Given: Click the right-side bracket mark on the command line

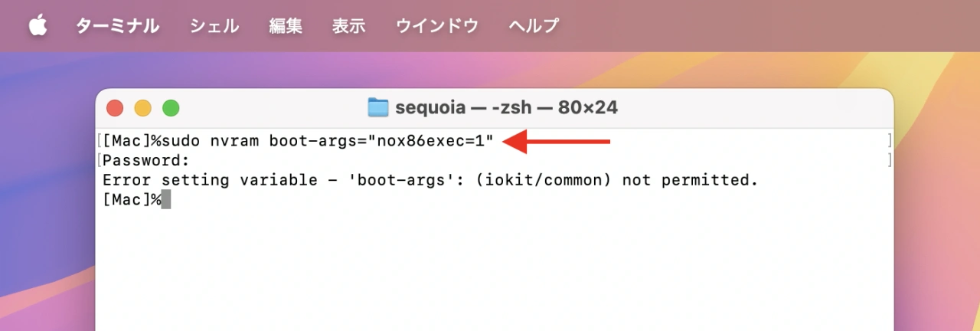Looking at the screenshot, I should coord(889,141).
